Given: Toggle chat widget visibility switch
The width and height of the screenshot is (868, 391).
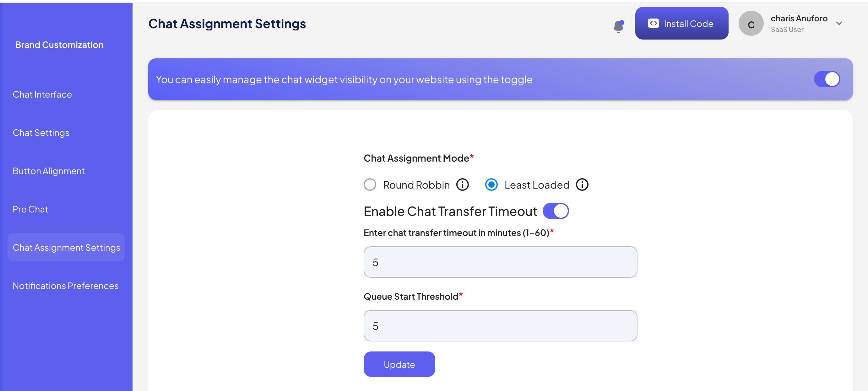Looking at the screenshot, I should 827,79.
